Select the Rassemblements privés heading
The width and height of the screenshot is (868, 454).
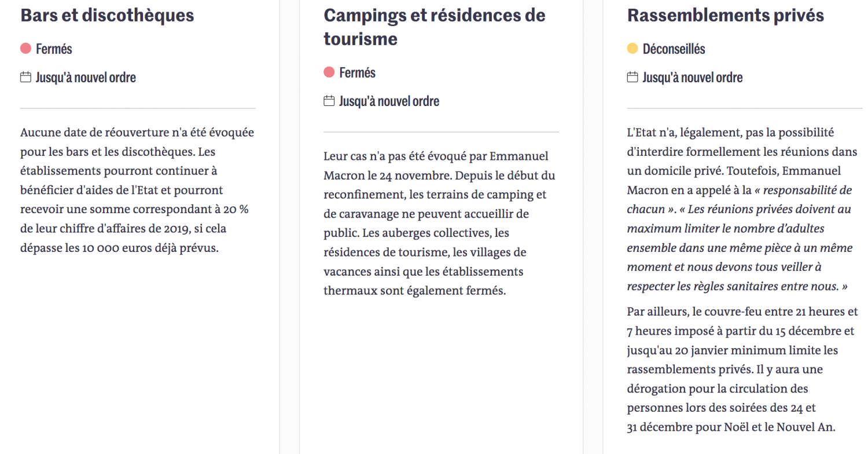[x=726, y=15]
